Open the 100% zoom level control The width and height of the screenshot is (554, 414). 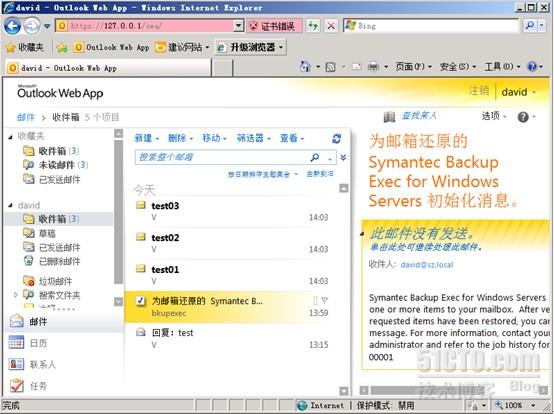coord(515,405)
